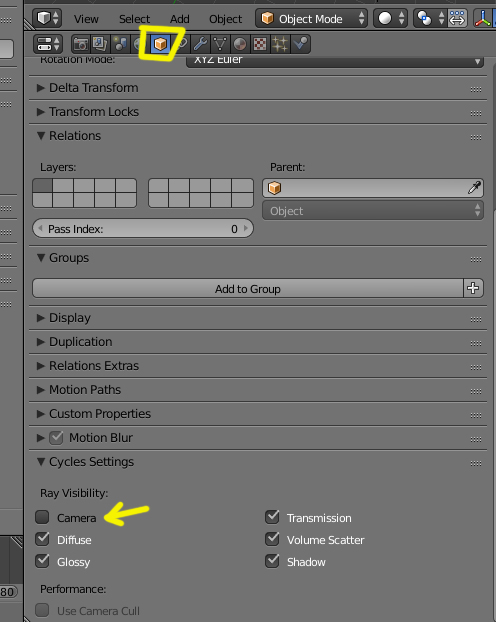Viewport: 496px width, 622px height.
Task: Click the plus button beside Add to Group
Action: [x=473, y=288]
